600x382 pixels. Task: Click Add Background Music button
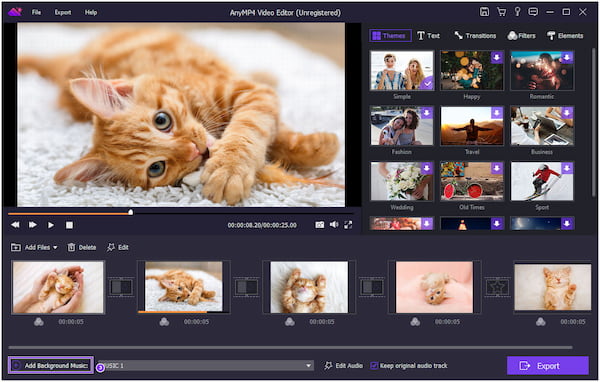pyautogui.click(x=51, y=366)
